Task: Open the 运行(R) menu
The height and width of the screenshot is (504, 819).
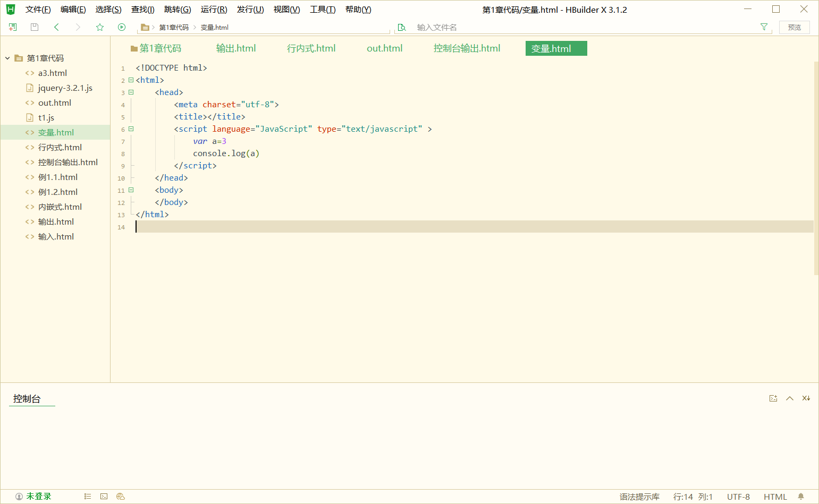Action: 214,9
